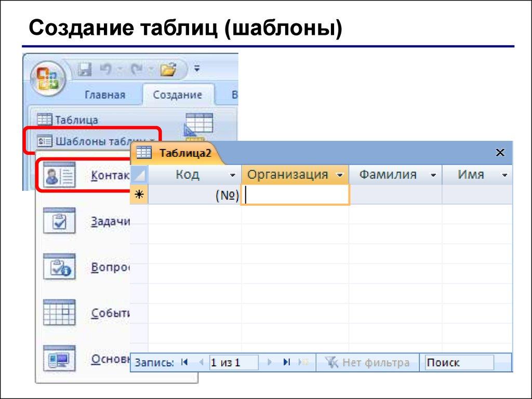Switch to the Создание ribbon tab
This screenshot has width=532, height=399.
click(x=178, y=95)
